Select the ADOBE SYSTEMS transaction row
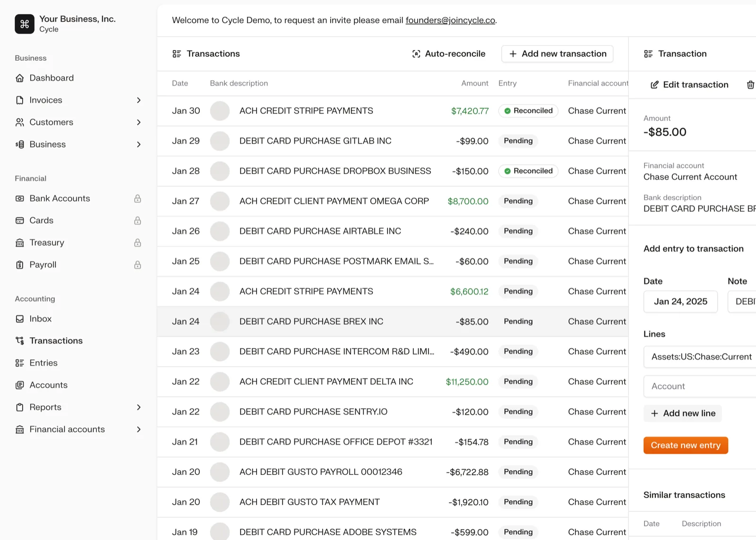This screenshot has height=540, width=756. 393,530
